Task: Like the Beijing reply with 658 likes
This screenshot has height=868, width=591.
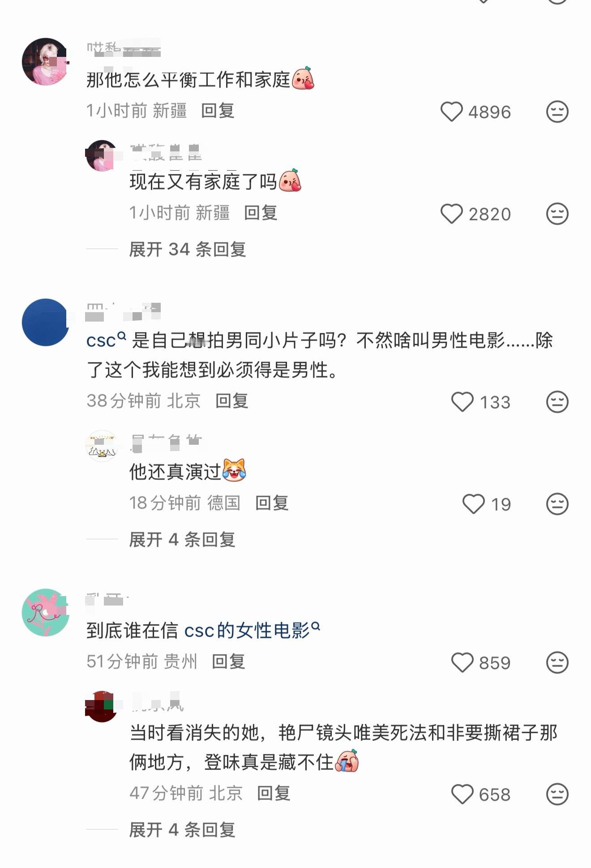Action: click(x=462, y=794)
